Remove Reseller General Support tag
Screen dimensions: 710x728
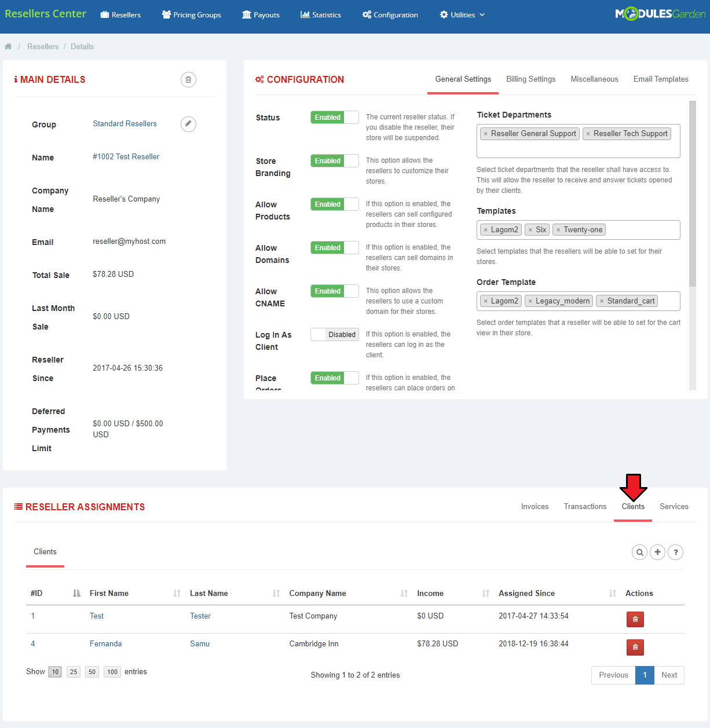[485, 134]
